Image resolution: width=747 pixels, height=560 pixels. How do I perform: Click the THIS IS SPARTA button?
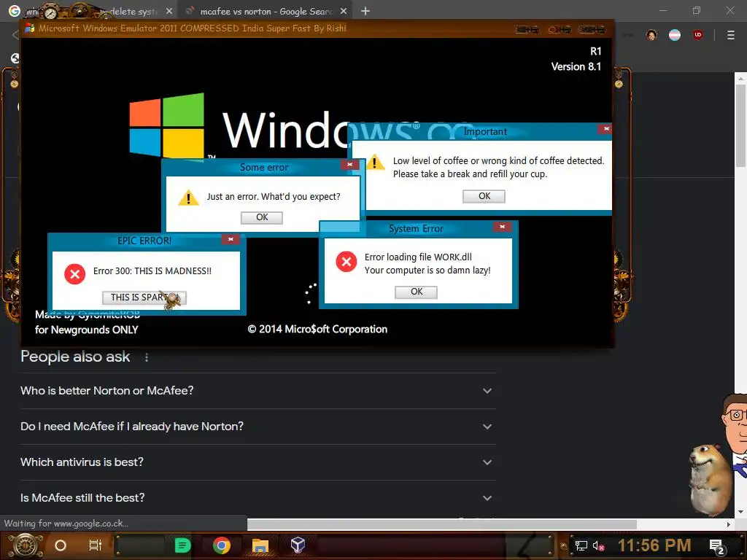(144, 297)
